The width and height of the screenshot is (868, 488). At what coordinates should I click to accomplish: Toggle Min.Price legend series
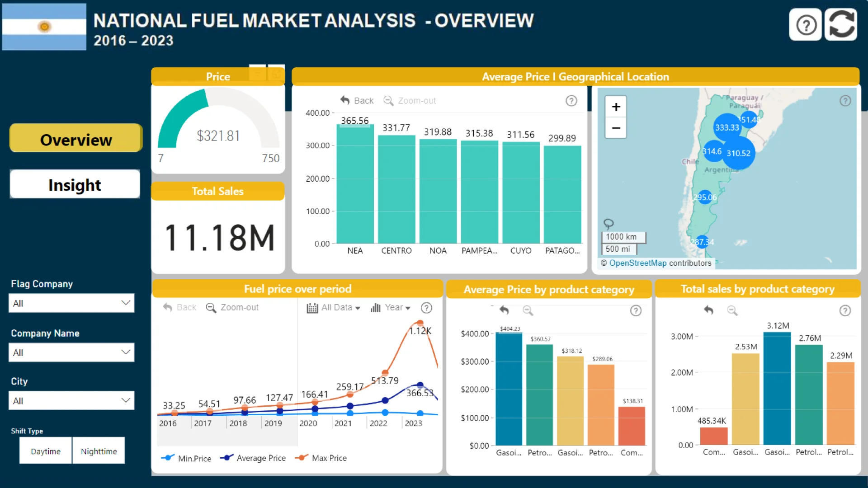click(x=186, y=458)
